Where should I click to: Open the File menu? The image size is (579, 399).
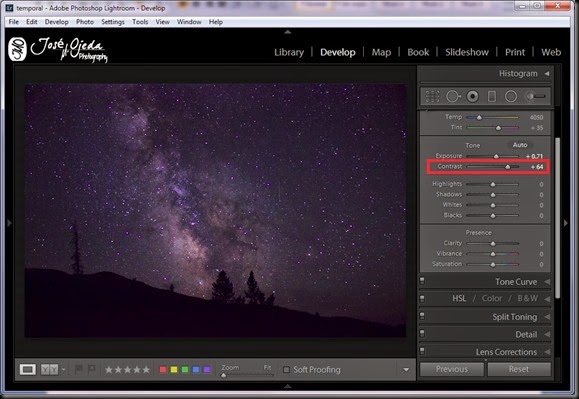tap(14, 22)
